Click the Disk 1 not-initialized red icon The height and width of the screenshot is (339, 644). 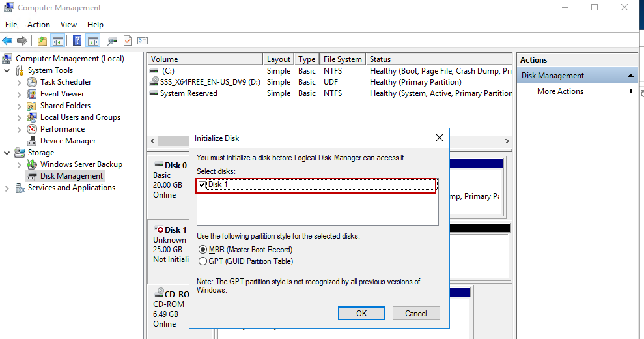(x=159, y=229)
